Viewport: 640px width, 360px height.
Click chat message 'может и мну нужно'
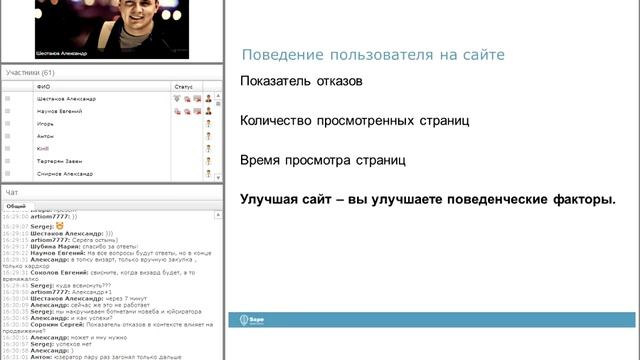99,338
